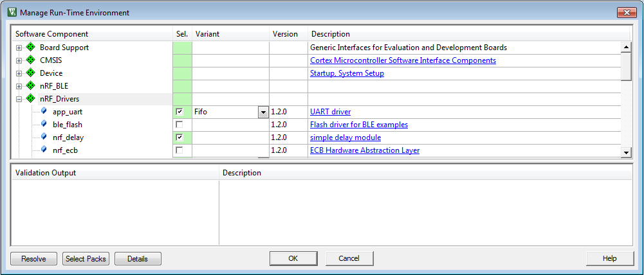Click version 1.2.0 in the nrf_ecb row
Viewport: 644px width, 275px height.
click(x=279, y=150)
